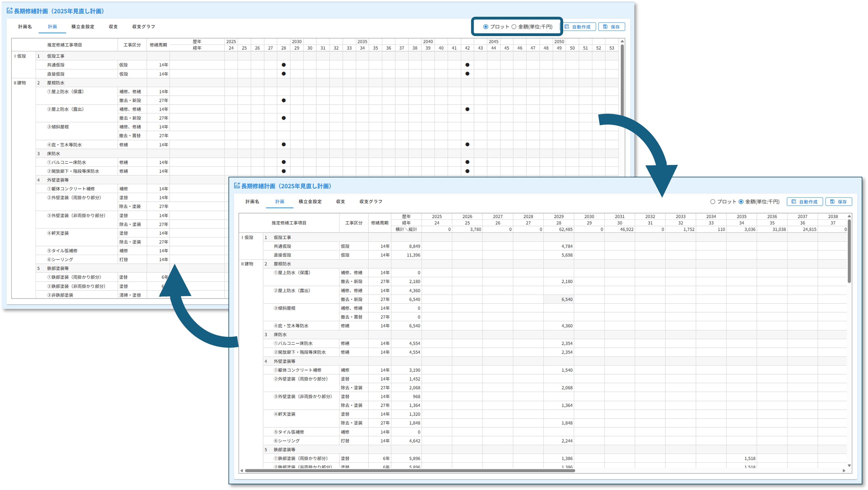Click scroll-down arrow in front window table
This screenshot has height=490, width=868.
pyautogui.click(x=849, y=465)
